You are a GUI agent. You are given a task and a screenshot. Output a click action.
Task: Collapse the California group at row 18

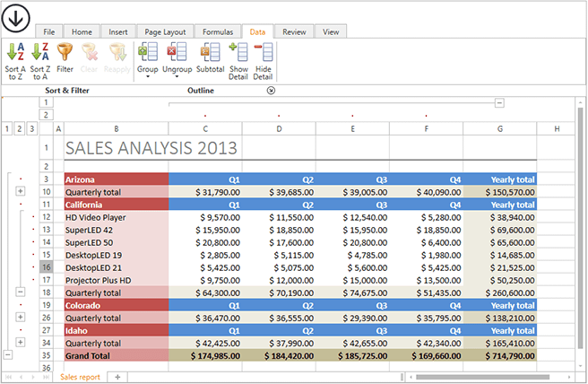tap(20, 292)
